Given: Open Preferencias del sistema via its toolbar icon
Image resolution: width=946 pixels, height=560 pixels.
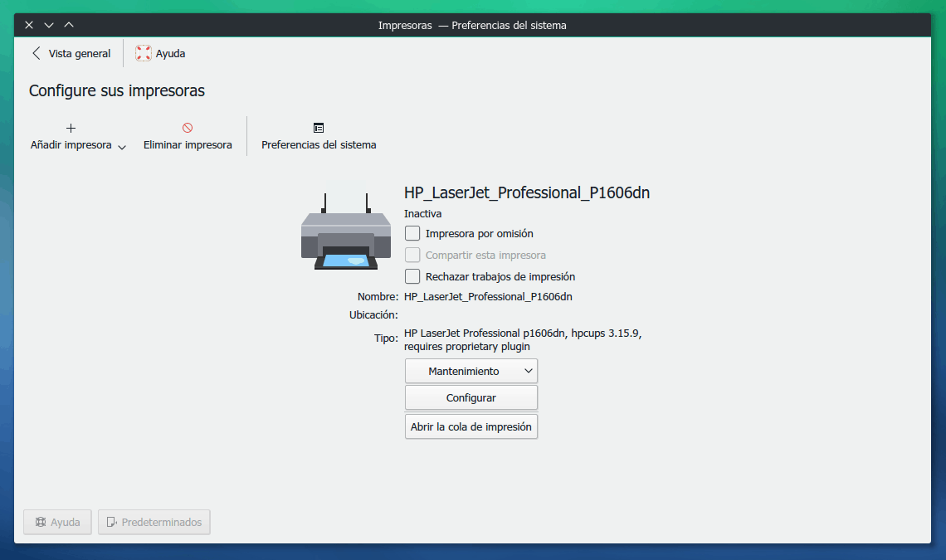Looking at the screenshot, I should pos(319,128).
